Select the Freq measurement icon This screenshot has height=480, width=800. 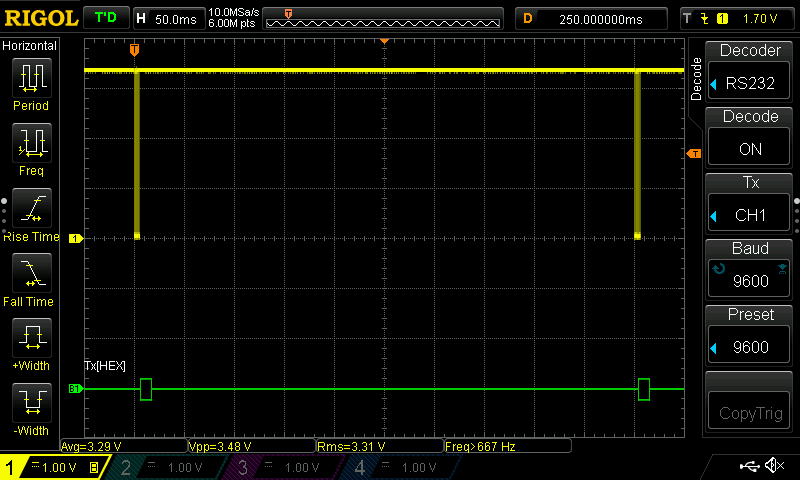[x=32, y=142]
